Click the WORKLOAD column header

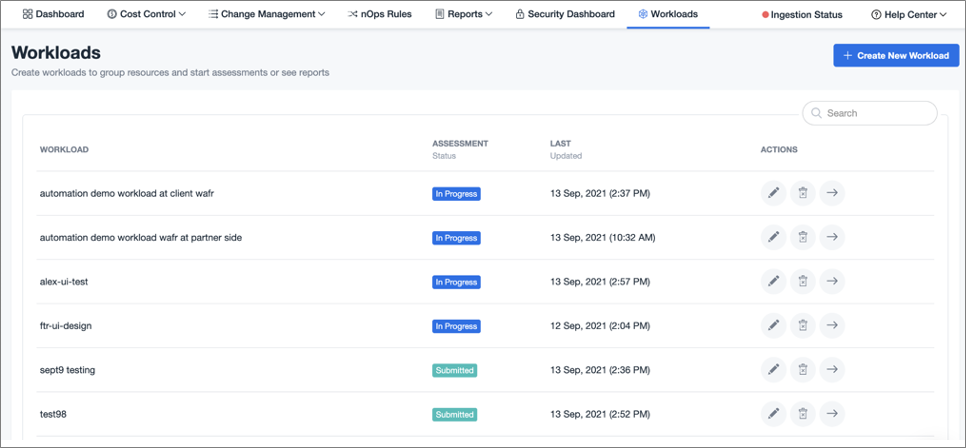tap(64, 150)
